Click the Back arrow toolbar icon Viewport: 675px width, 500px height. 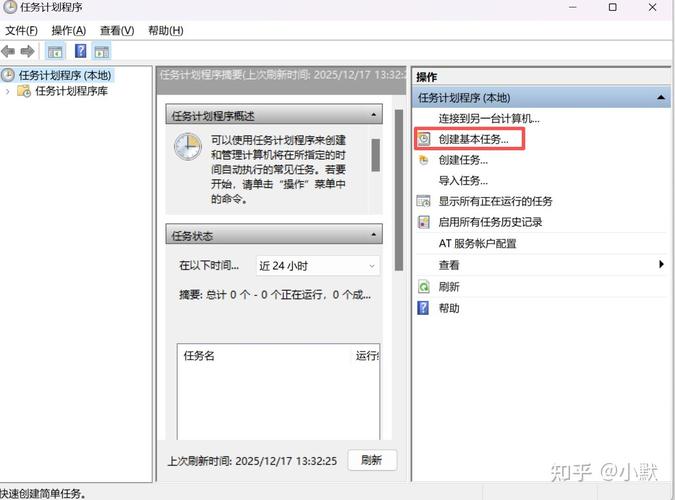(8, 52)
